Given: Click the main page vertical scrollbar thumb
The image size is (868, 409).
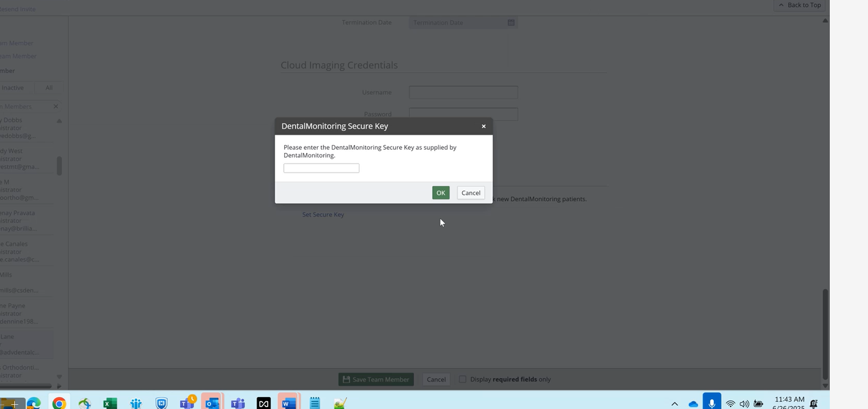Looking at the screenshot, I should point(826,333).
